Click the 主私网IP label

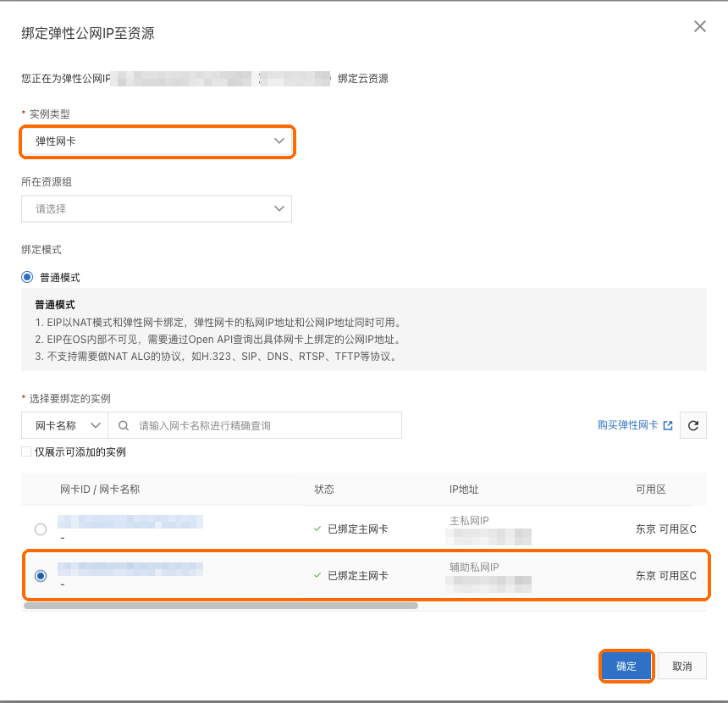coord(469,520)
